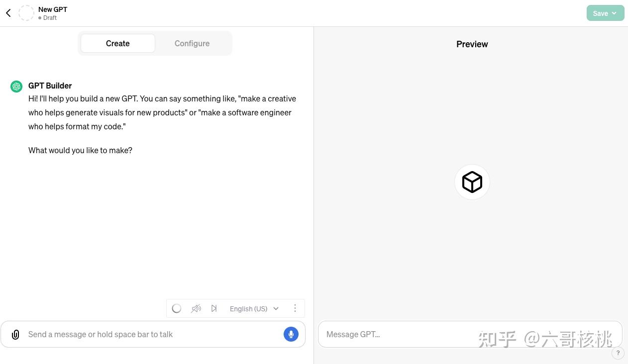
Task: Click the circular loading indicator icon
Action: 176,308
